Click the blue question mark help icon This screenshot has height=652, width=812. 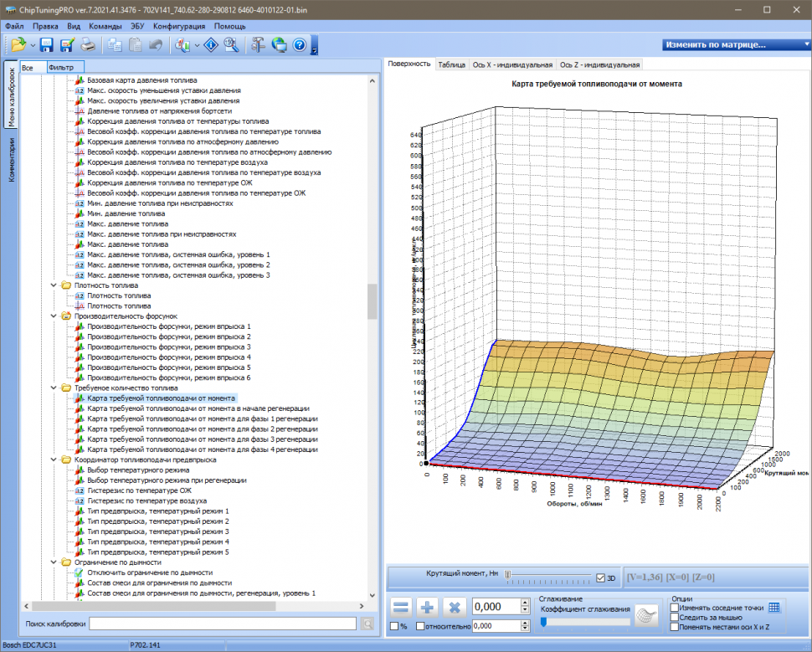point(299,45)
